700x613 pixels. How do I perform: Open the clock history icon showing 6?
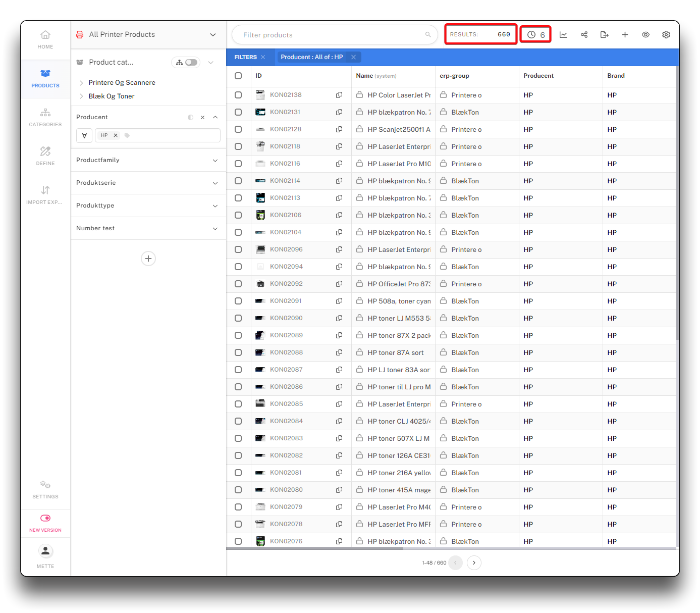tap(535, 35)
